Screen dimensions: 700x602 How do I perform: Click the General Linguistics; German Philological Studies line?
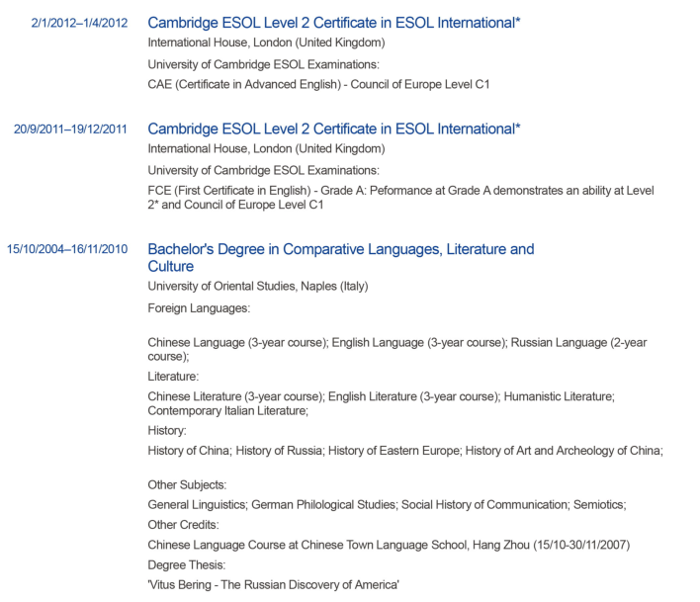pyautogui.click(x=387, y=505)
